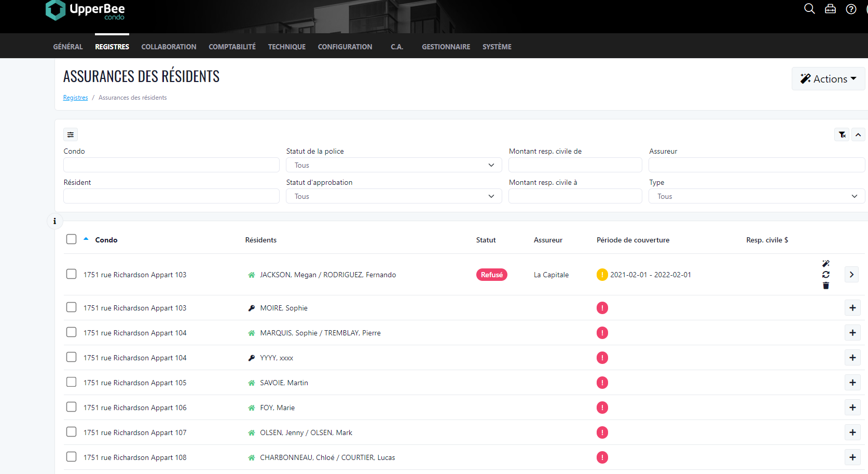Open the Actions button menu

828,79
